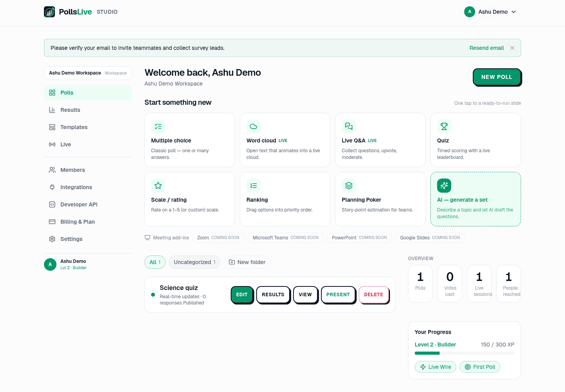Click the 150 / 300 XP value
Image resolution: width=565 pixels, height=392 pixels.
pyautogui.click(x=498, y=345)
